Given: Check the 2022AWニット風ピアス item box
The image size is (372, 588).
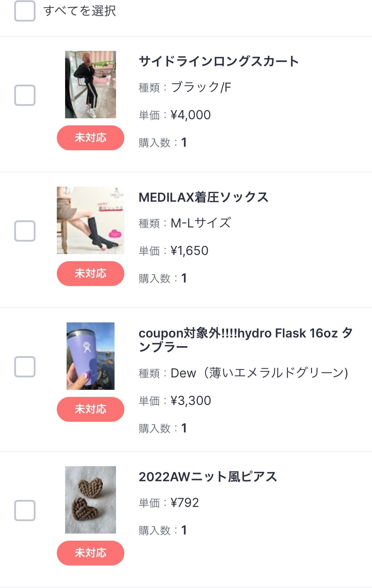Looking at the screenshot, I should click(x=25, y=511).
